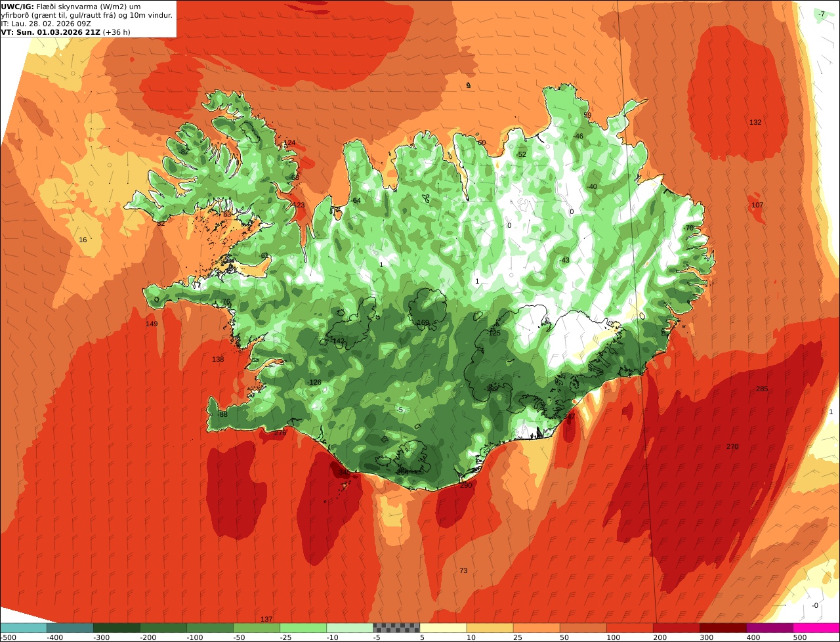Click the flux value -7 in the top-right corner
This screenshot has width=840, height=642.
tap(821, 14)
